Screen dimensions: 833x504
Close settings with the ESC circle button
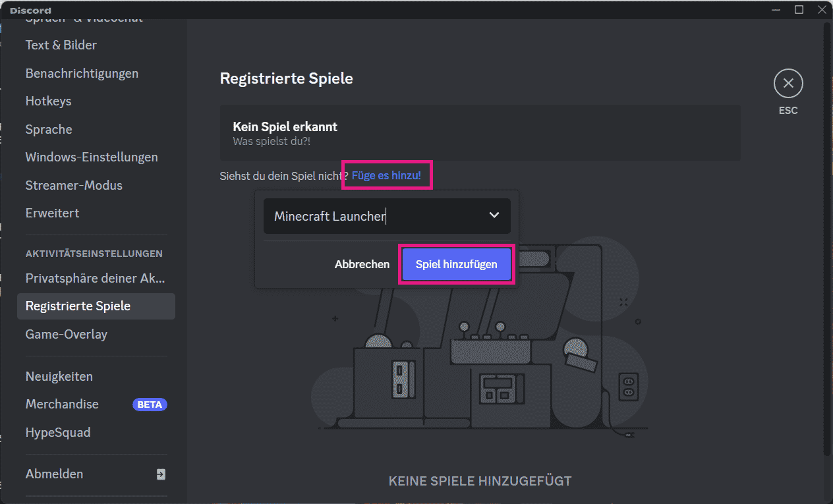tap(788, 84)
